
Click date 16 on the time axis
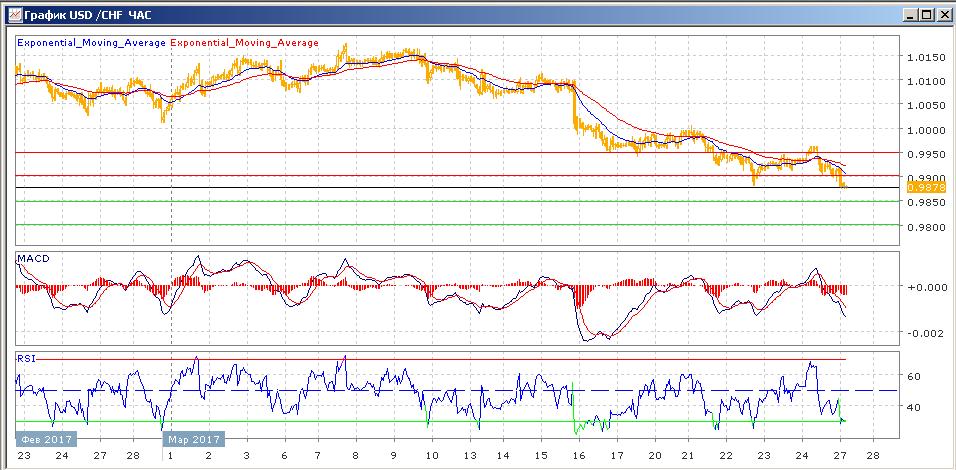tap(579, 455)
